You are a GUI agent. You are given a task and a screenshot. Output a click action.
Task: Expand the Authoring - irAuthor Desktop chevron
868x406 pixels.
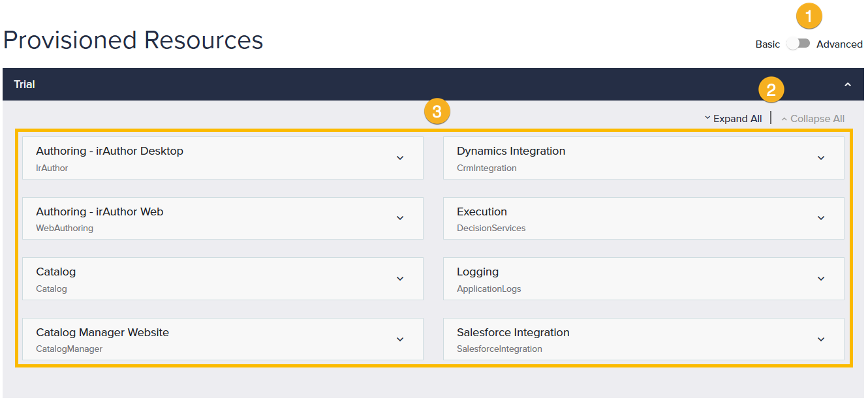(x=400, y=158)
